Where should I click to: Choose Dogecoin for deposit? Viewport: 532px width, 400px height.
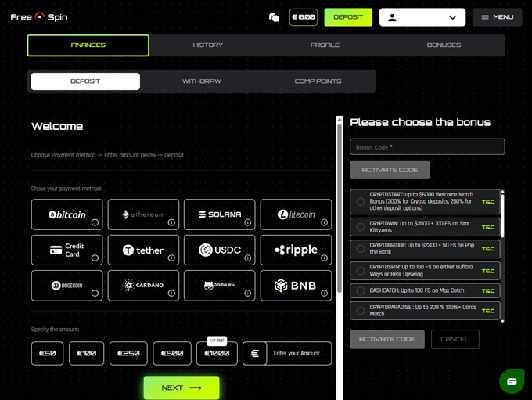click(x=66, y=286)
